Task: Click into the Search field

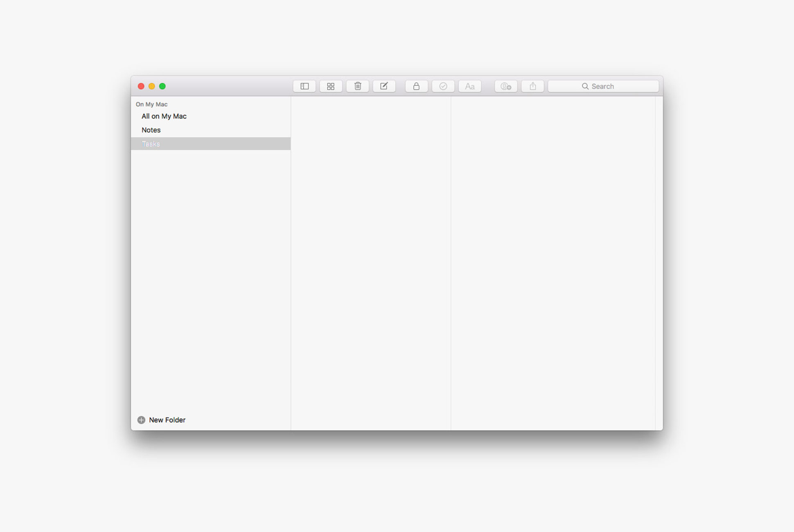Action: tap(603, 86)
